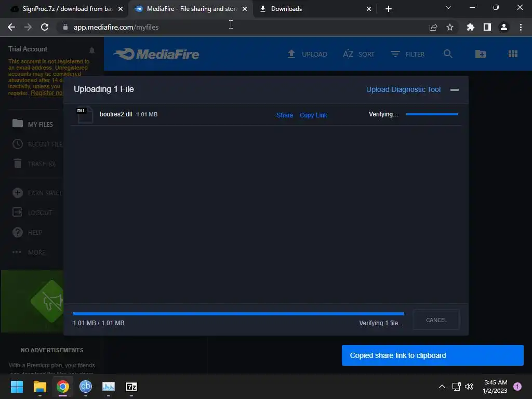Open the notification badge in tray

point(517,387)
